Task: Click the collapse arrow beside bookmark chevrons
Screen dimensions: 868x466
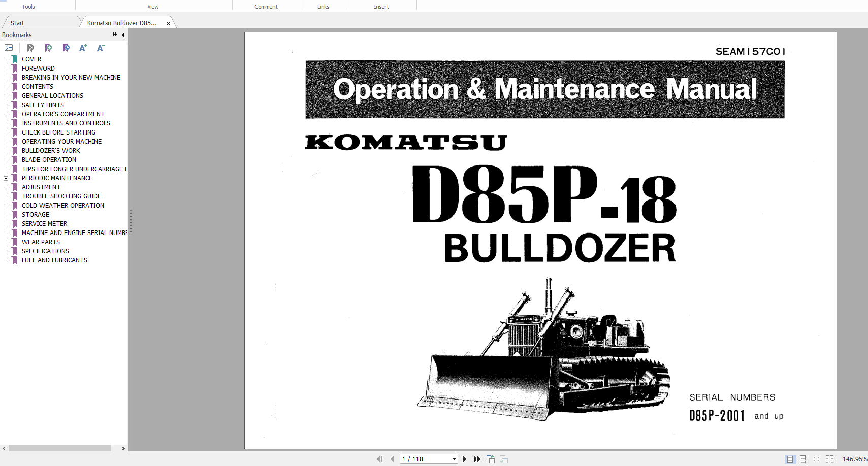Action: pos(123,35)
